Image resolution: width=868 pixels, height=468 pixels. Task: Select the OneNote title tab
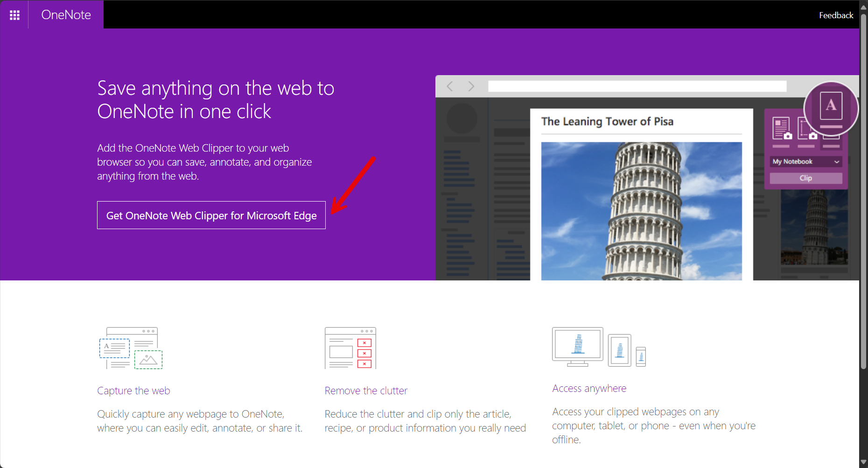tap(66, 14)
